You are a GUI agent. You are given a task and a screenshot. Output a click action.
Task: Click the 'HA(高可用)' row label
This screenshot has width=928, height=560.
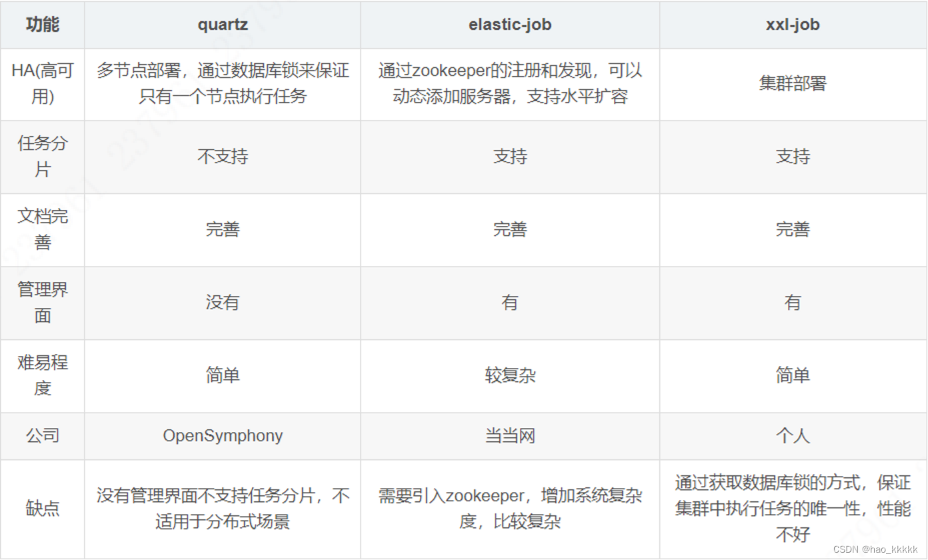tap(43, 84)
